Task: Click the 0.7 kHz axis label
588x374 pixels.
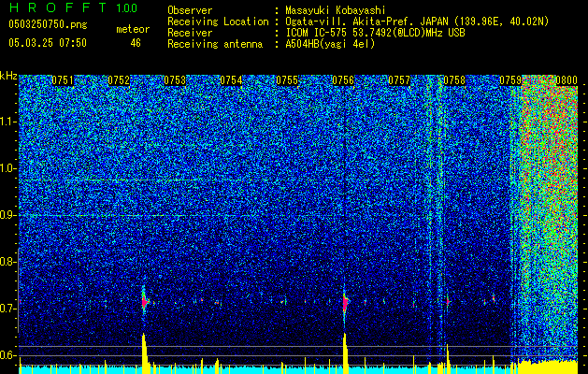Action: tap(8, 309)
